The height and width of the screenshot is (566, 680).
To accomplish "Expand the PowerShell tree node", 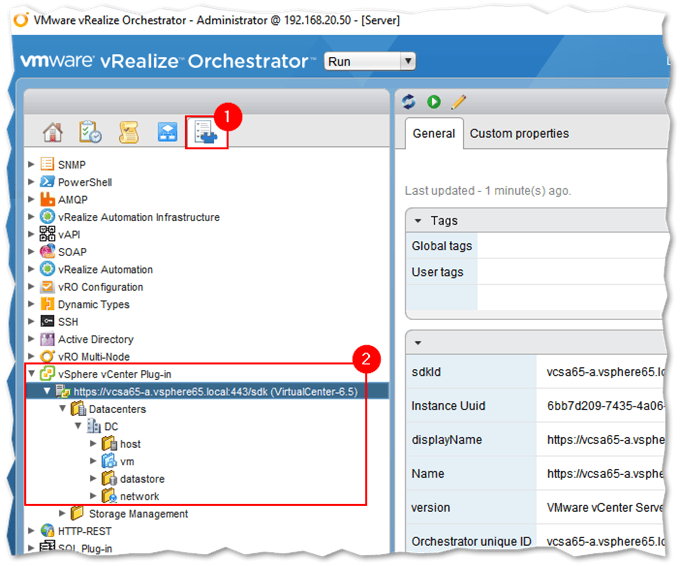I will [31, 181].
